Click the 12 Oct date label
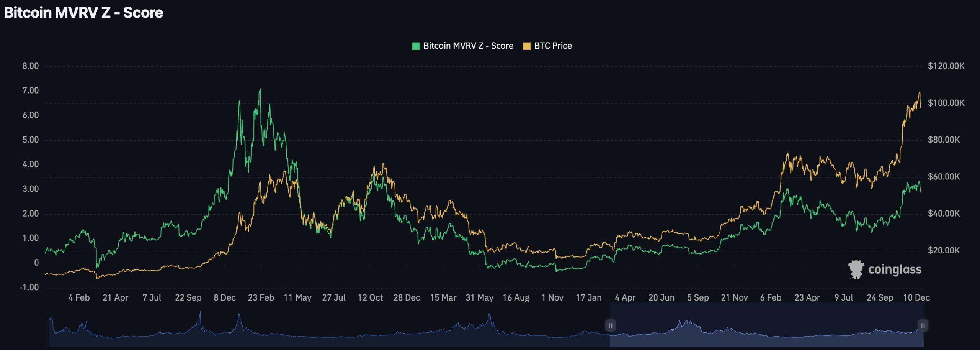The height and width of the screenshot is (350, 980). point(370,298)
